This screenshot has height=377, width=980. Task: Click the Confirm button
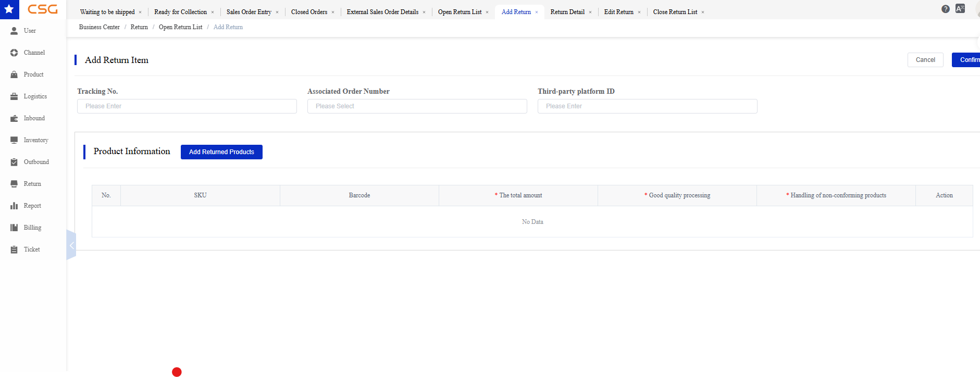tap(966, 60)
